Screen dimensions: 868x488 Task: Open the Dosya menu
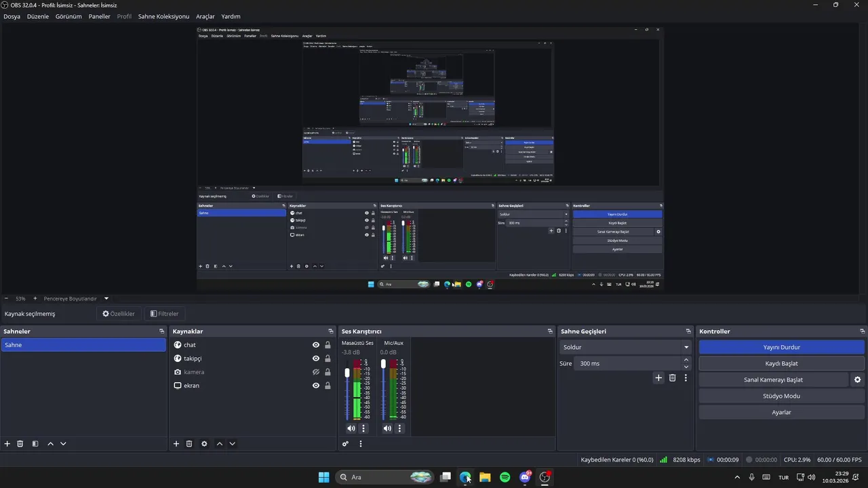pyautogui.click(x=12, y=16)
